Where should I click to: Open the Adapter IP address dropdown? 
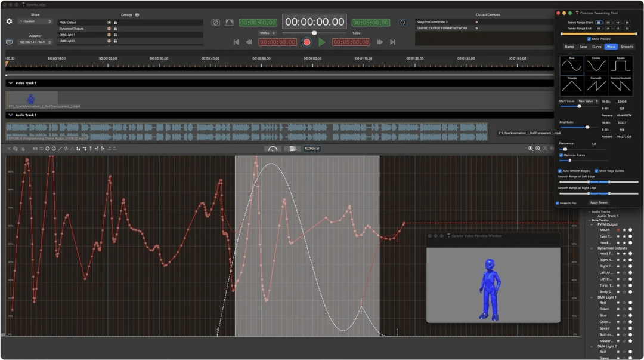point(35,42)
